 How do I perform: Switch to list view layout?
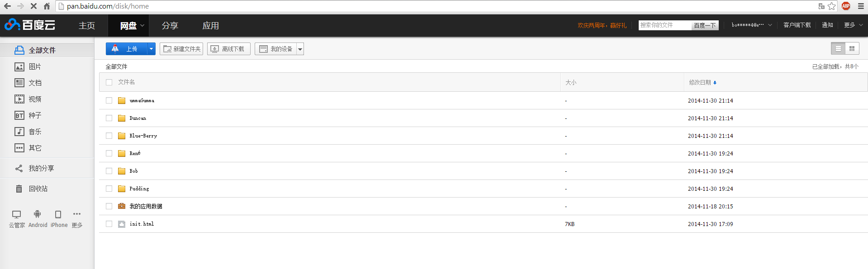click(x=838, y=49)
